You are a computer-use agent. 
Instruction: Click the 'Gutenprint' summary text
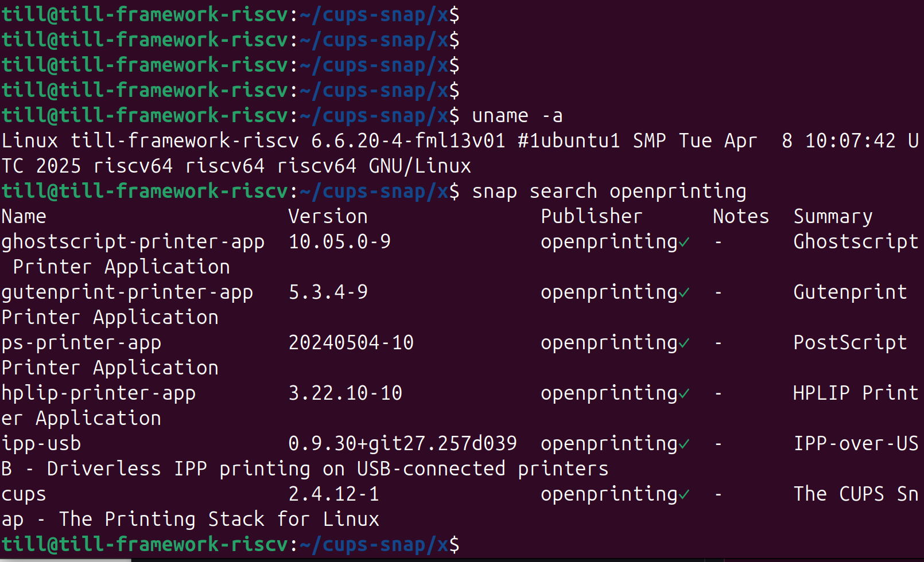[x=851, y=292]
